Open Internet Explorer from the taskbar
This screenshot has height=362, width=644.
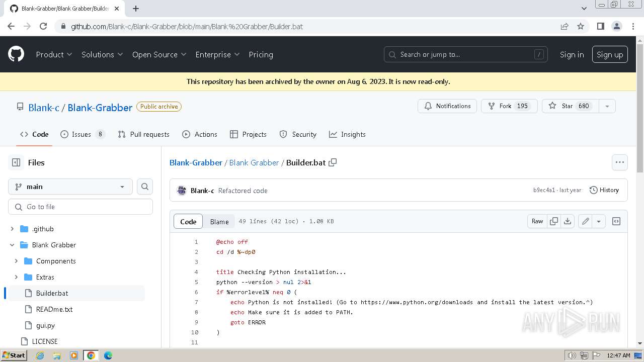pyautogui.click(x=40, y=355)
